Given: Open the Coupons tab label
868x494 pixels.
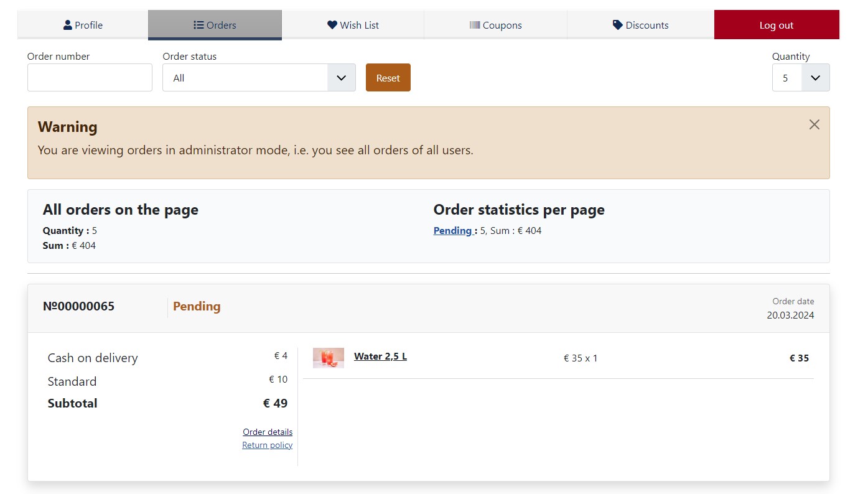Looking at the screenshot, I should (x=502, y=26).
